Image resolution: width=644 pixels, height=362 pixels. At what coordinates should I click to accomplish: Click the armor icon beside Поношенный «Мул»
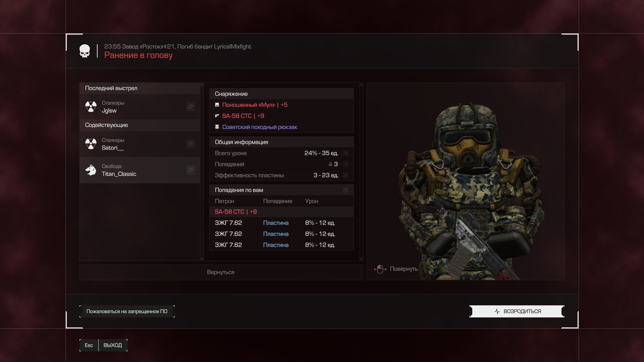(x=217, y=105)
